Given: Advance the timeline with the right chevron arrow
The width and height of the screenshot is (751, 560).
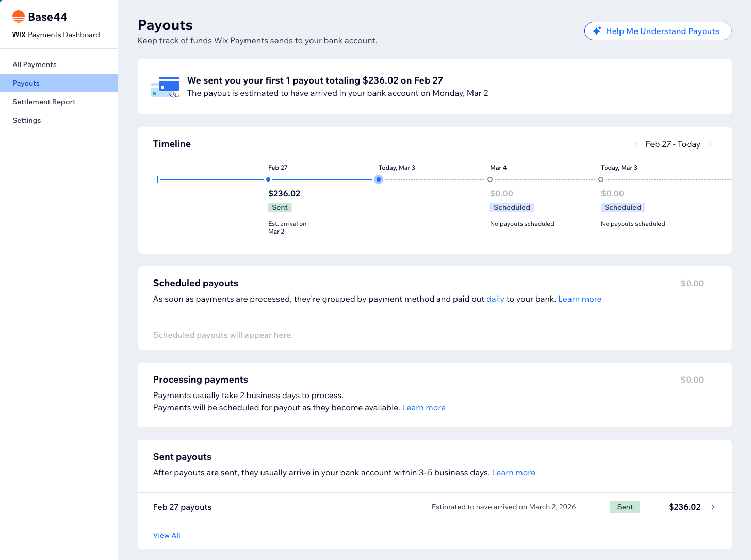Looking at the screenshot, I should point(710,144).
